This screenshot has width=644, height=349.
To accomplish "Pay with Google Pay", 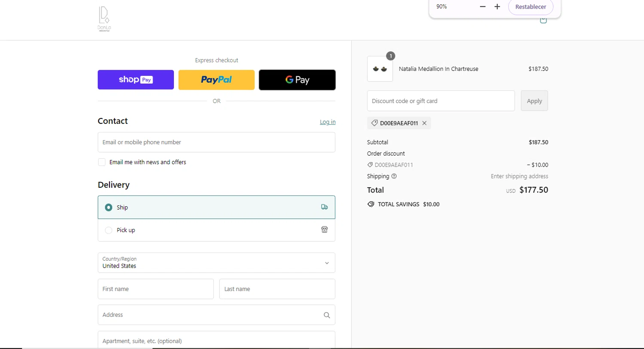I will [297, 80].
